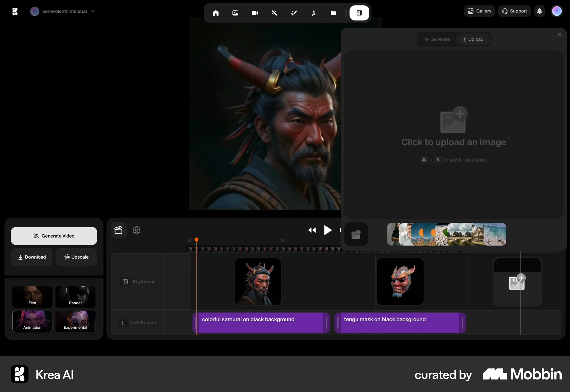Viewport: 570px width, 392px height.
Task: Switch to the Generate tab
Action: (x=437, y=39)
